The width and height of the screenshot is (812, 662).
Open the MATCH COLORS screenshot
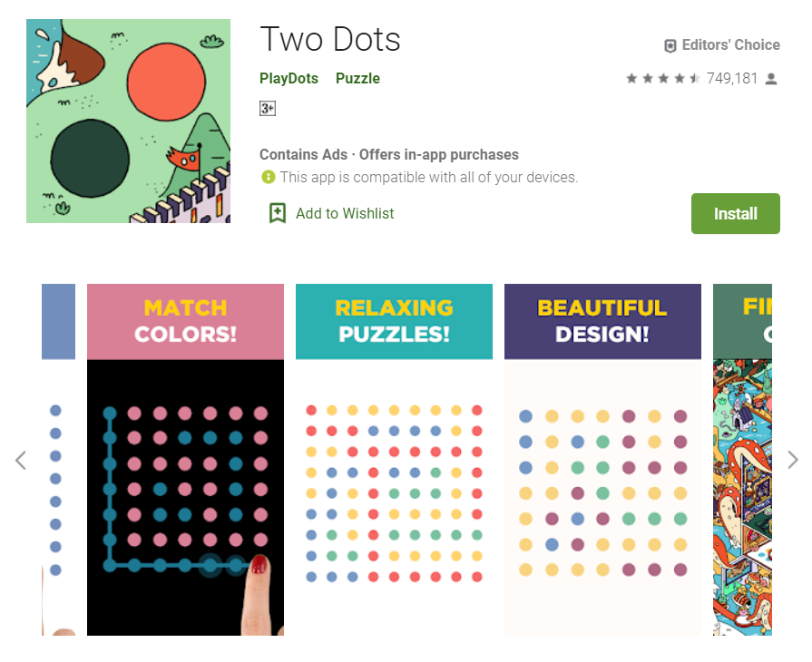point(185,458)
